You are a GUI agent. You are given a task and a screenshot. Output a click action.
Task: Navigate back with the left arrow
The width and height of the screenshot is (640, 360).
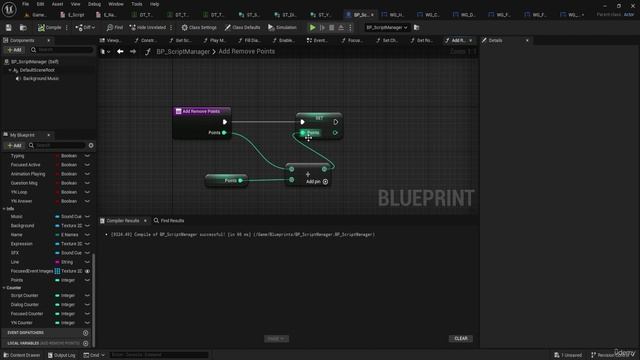(120, 52)
